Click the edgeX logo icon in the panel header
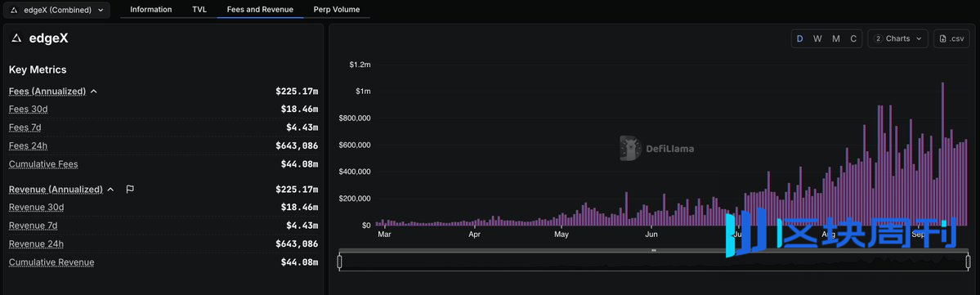 [x=17, y=38]
